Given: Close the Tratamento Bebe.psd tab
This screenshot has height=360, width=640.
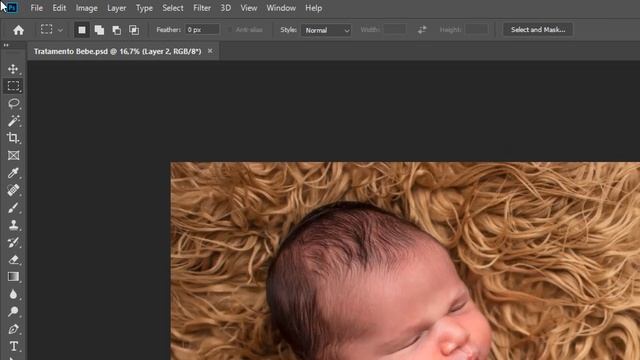Looking at the screenshot, I should [210, 51].
